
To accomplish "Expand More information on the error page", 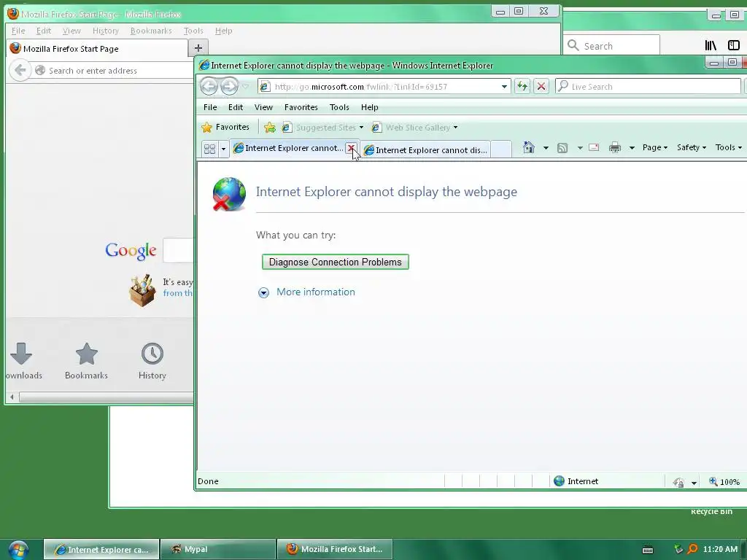I will 263,292.
